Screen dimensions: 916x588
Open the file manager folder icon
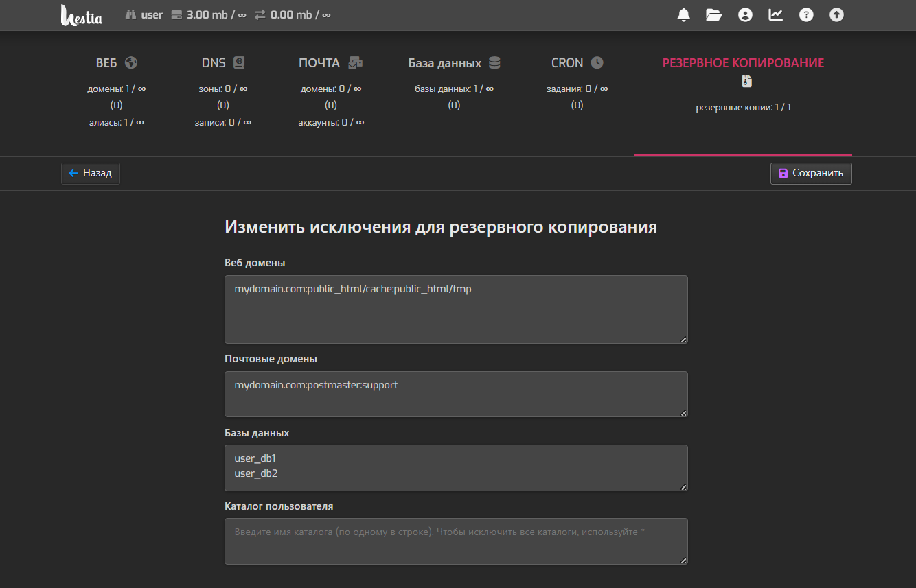714,14
